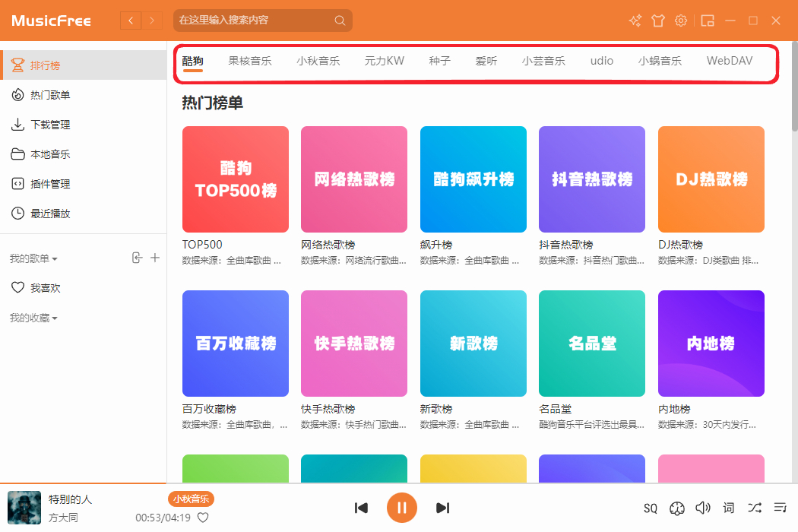The image size is (798, 532).
Task: Open the 新歌榜 chart cover
Action: pos(473,344)
